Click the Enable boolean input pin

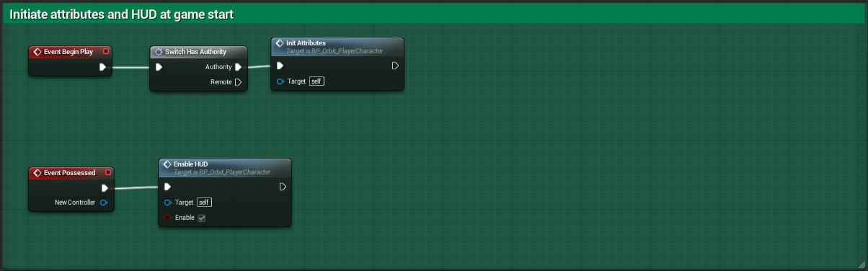[x=167, y=218]
